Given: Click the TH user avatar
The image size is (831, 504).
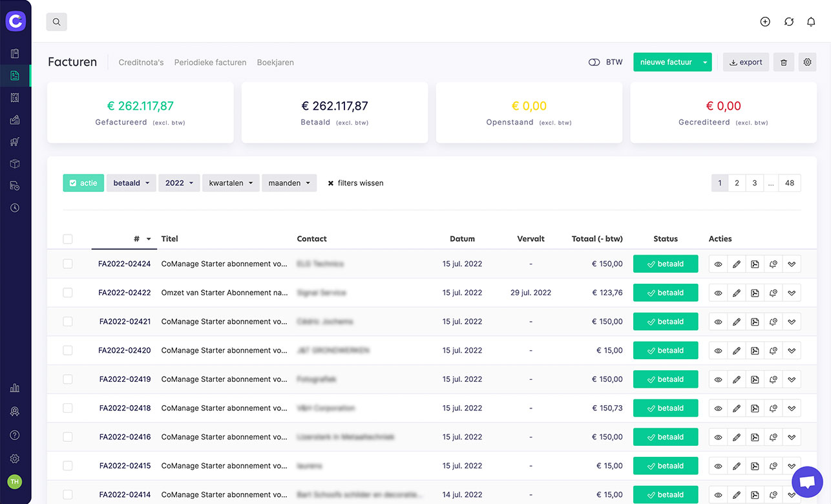Looking at the screenshot, I should (x=14, y=482).
